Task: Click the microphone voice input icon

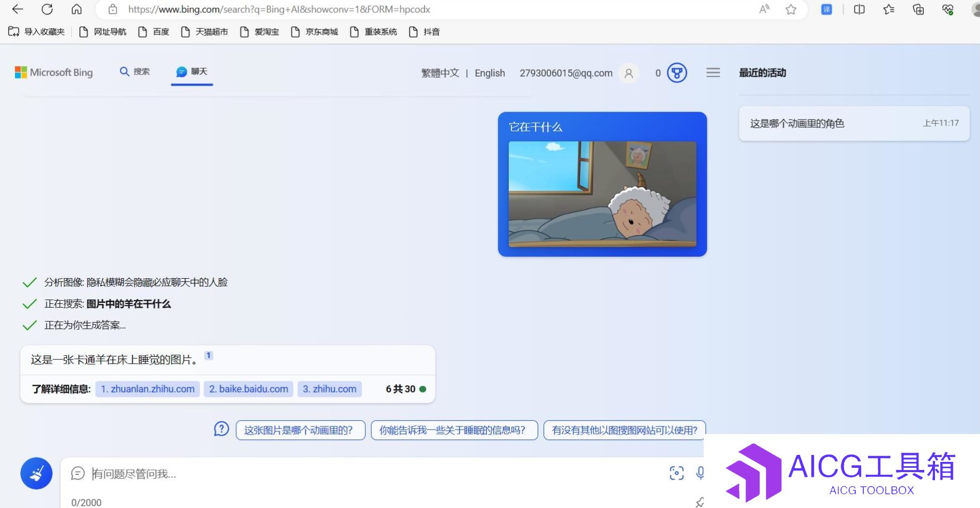Action: [700, 473]
